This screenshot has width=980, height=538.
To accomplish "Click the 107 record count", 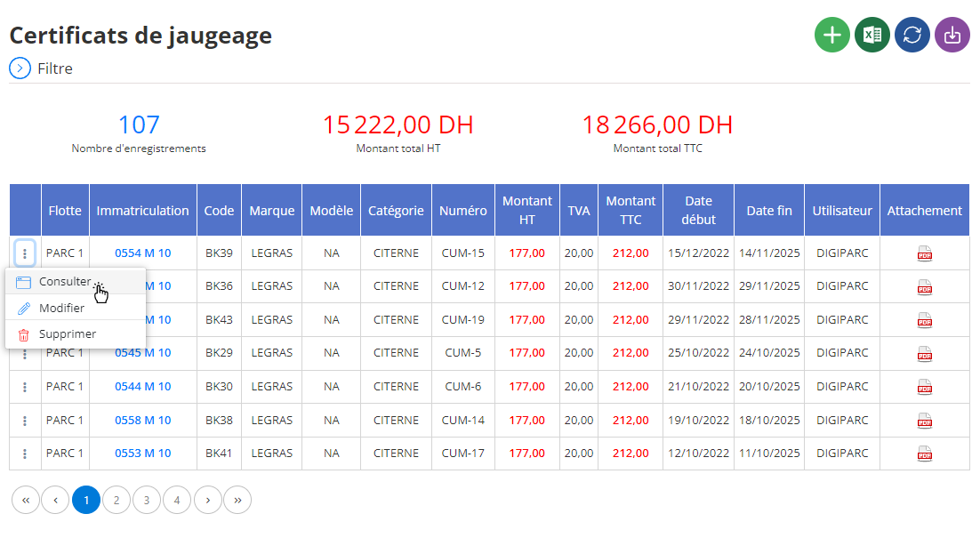I will coord(139,125).
